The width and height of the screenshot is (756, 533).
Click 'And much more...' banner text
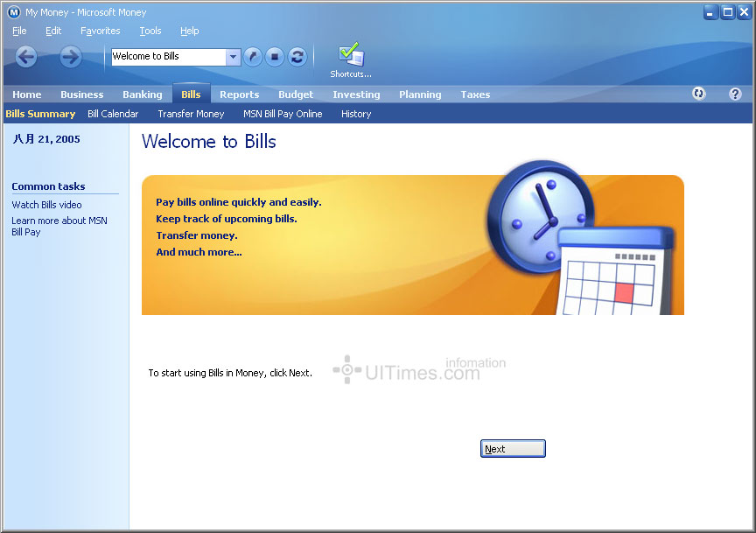tap(199, 252)
